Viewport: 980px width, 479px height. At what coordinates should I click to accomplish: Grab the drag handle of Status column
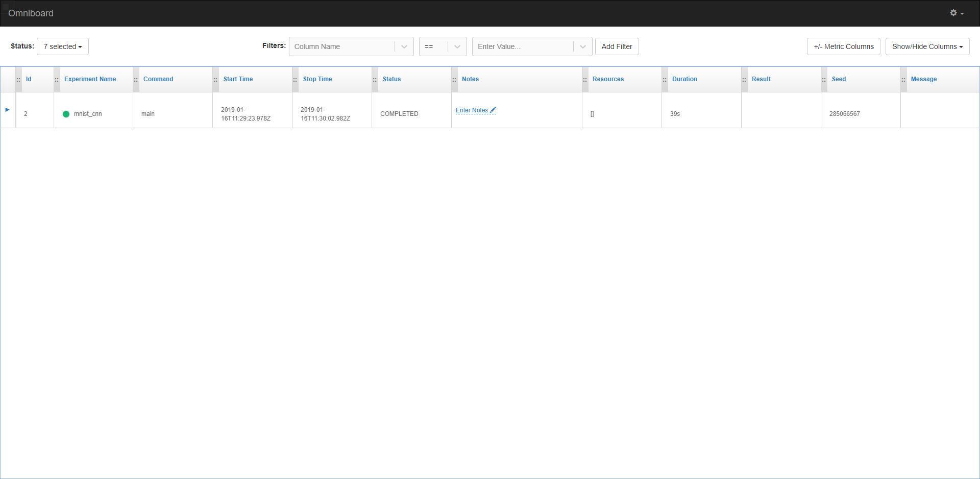pos(375,80)
